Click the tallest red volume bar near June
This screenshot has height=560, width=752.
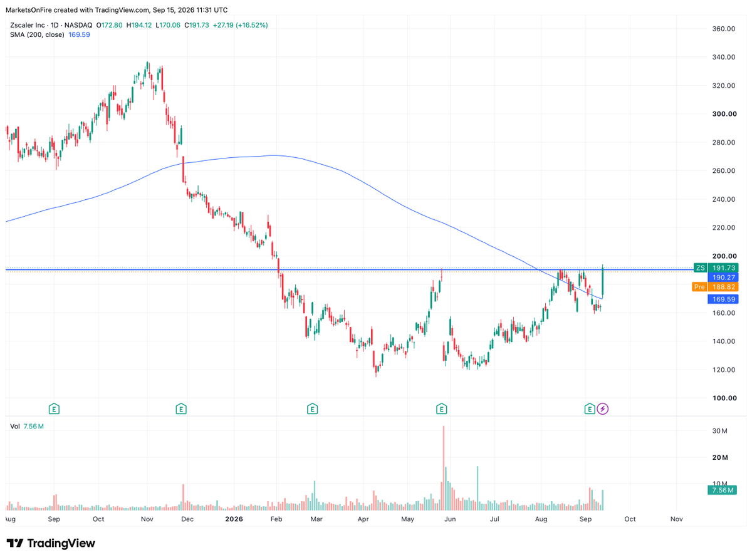443,468
